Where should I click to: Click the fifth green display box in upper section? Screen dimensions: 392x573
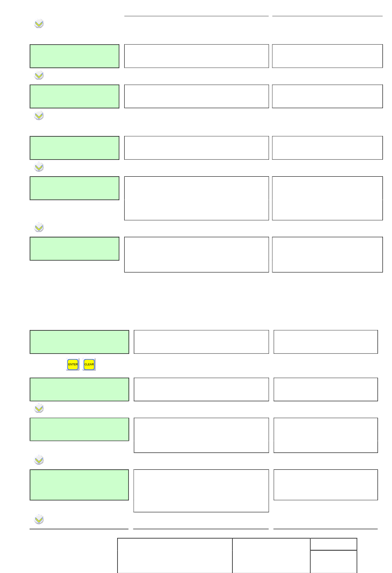point(74,249)
